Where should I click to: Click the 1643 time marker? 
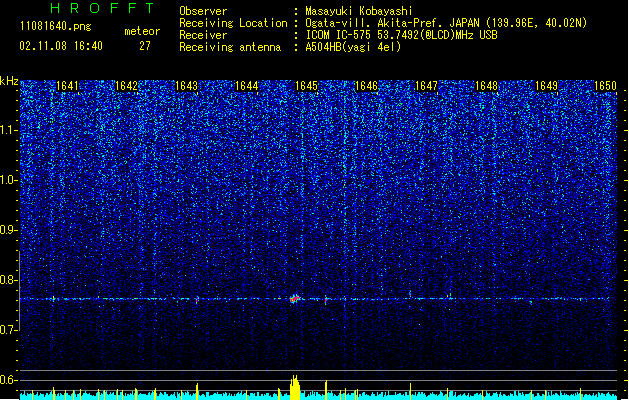point(187,86)
